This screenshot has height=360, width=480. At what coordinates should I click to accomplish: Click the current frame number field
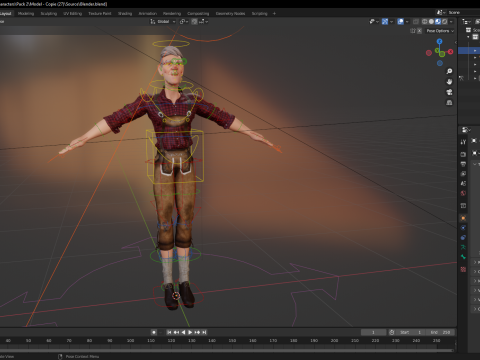(373, 332)
